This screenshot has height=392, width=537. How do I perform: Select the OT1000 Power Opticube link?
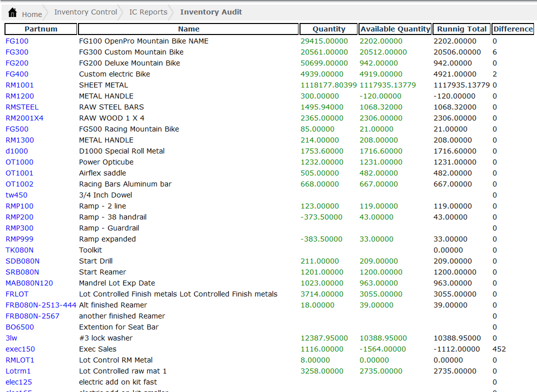pos(19,162)
